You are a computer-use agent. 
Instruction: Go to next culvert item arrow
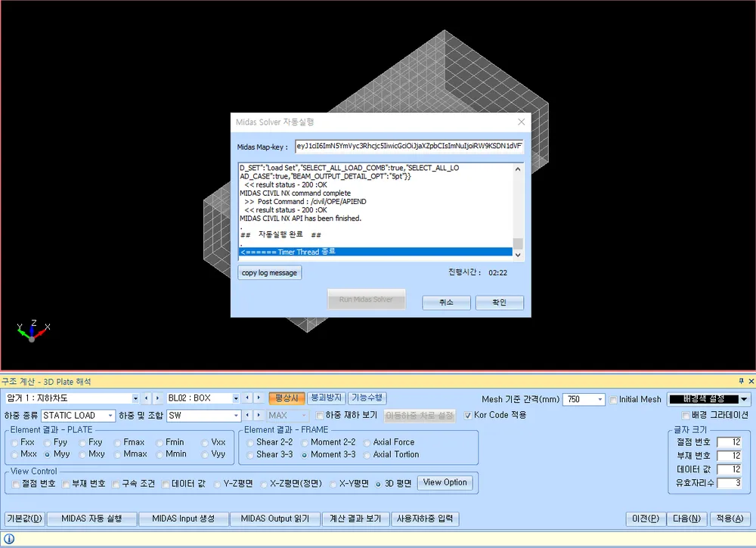pyautogui.click(x=157, y=398)
